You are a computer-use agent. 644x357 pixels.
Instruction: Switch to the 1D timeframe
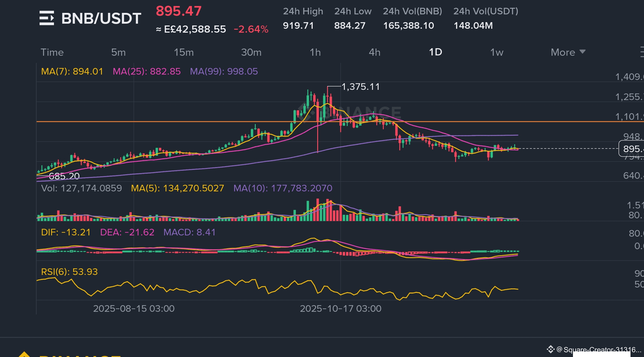(x=435, y=52)
